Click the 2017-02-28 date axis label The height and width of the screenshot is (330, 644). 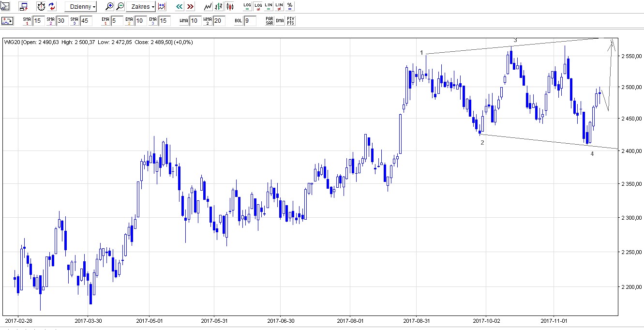pos(18,320)
